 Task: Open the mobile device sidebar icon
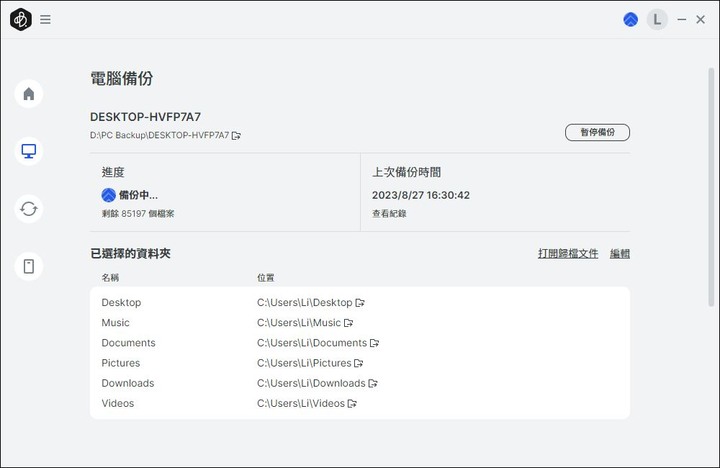[x=28, y=266]
